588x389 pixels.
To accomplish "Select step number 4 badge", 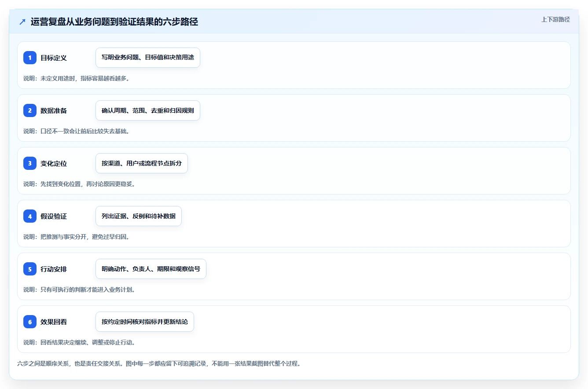I will pos(30,216).
